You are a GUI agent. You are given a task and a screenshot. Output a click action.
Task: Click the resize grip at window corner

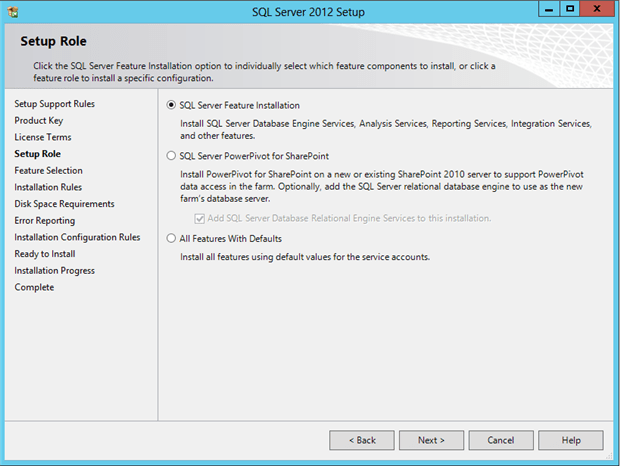coord(609,456)
